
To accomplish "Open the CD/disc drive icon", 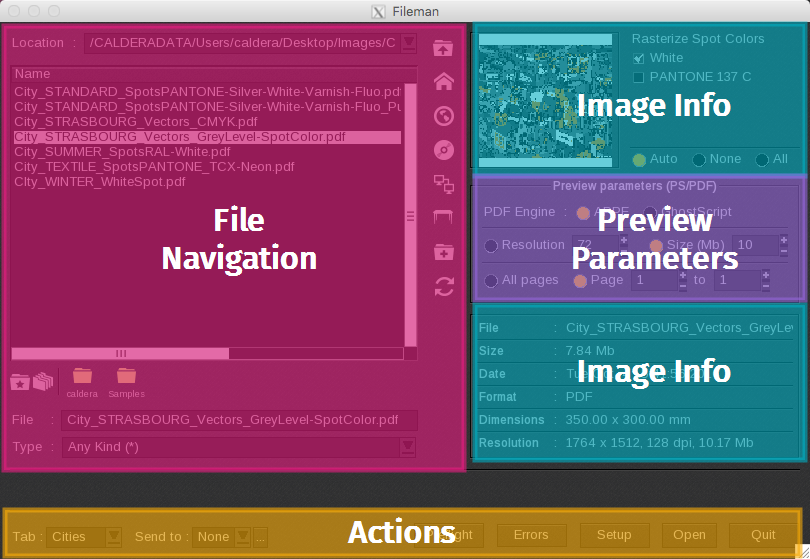I will (x=443, y=150).
